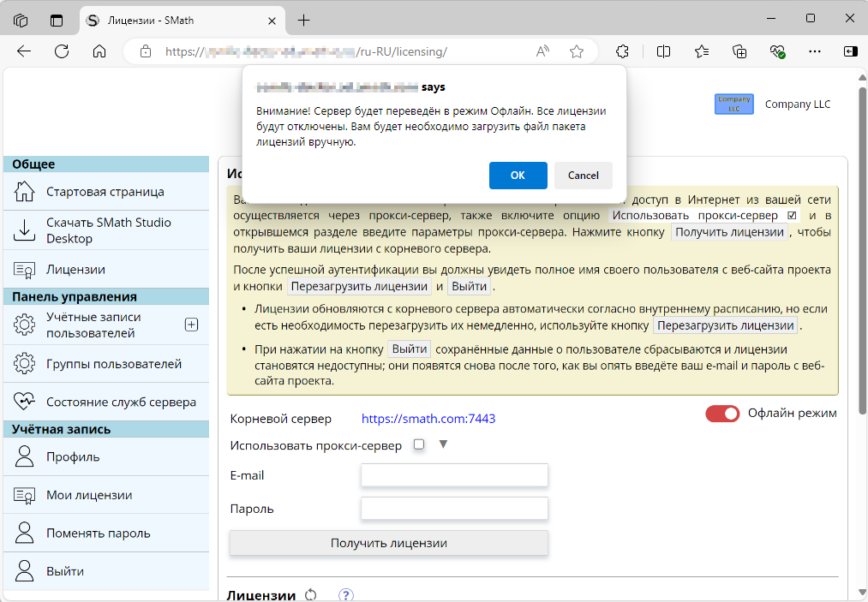The width and height of the screenshot is (868, 602).
Task: Open the browser Extensions puzzle icon
Action: click(622, 51)
